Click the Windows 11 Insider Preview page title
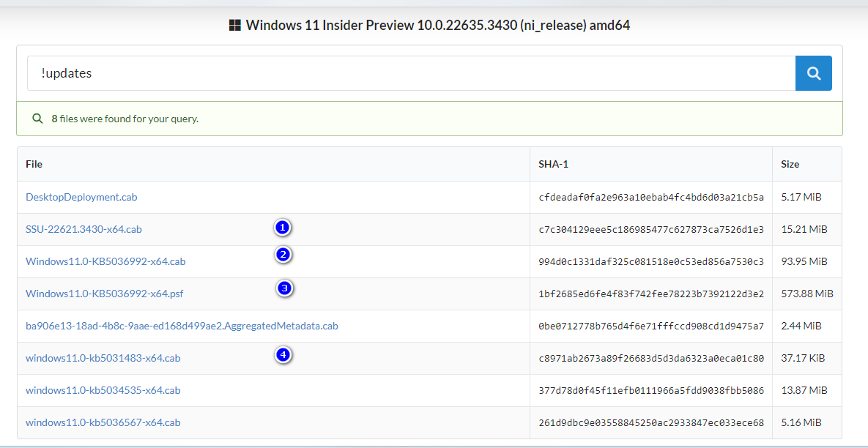This screenshot has height=448, width=868. coord(437,25)
